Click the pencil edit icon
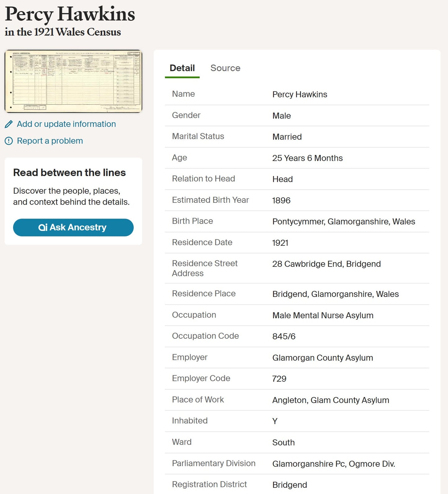Image resolution: width=448 pixels, height=494 pixels. click(9, 124)
